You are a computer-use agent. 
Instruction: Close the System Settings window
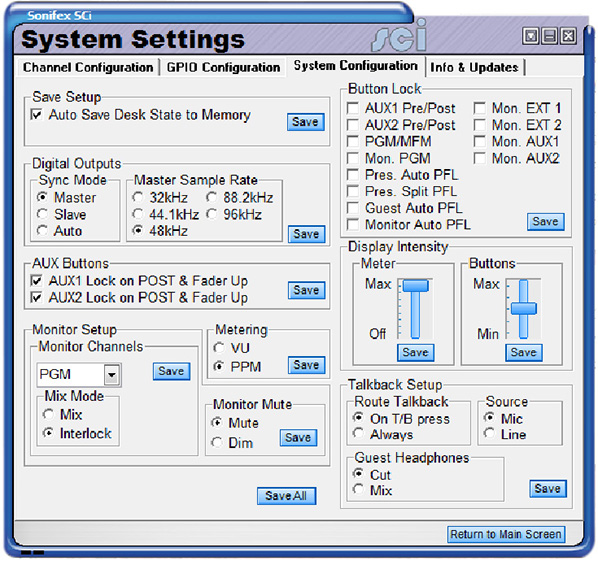coord(568,36)
